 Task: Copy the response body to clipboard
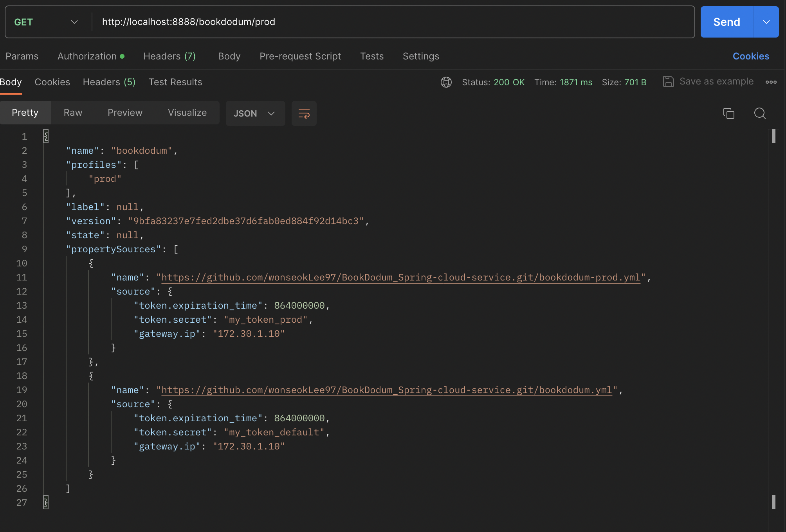pos(728,113)
